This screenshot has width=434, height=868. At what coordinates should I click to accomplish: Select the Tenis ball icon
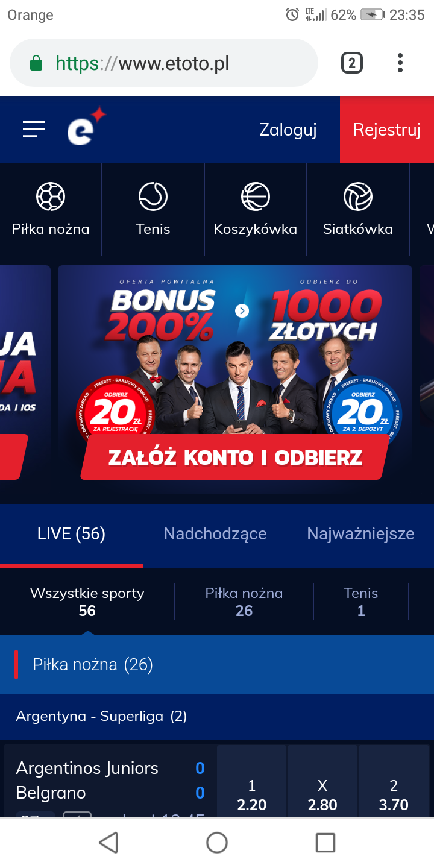[x=153, y=197]
